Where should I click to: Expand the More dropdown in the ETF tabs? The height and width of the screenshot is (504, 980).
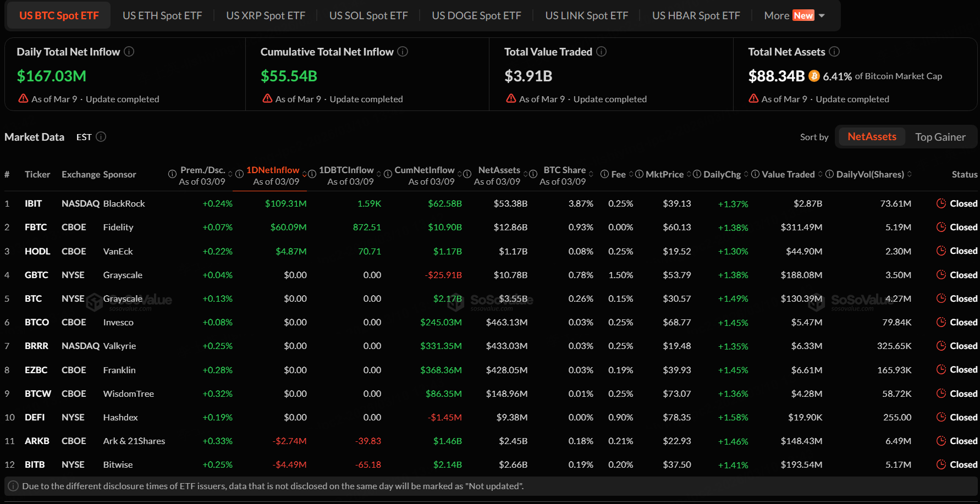pyautogui.click(x=794, y=16)
